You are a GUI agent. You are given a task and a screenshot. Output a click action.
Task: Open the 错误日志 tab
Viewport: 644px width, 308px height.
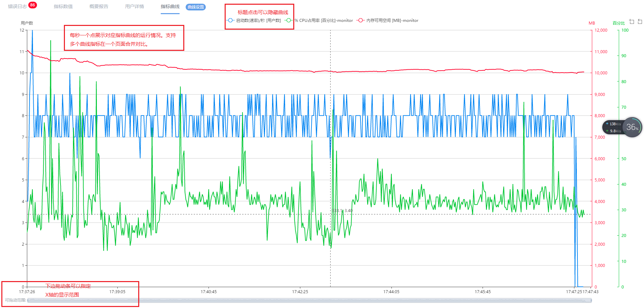click(x=17, y=6)
